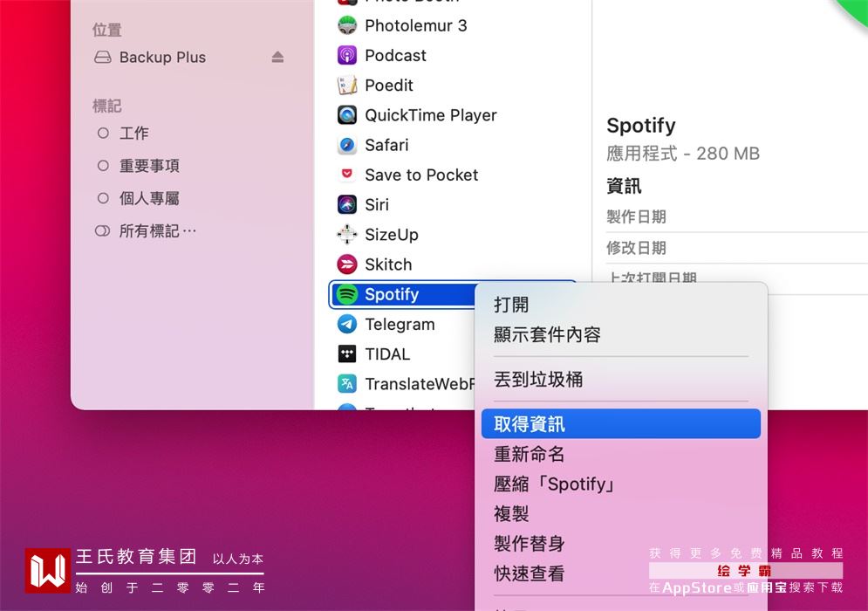Click the 應用程式 - 280 MB text

click(x=683, y=154)
